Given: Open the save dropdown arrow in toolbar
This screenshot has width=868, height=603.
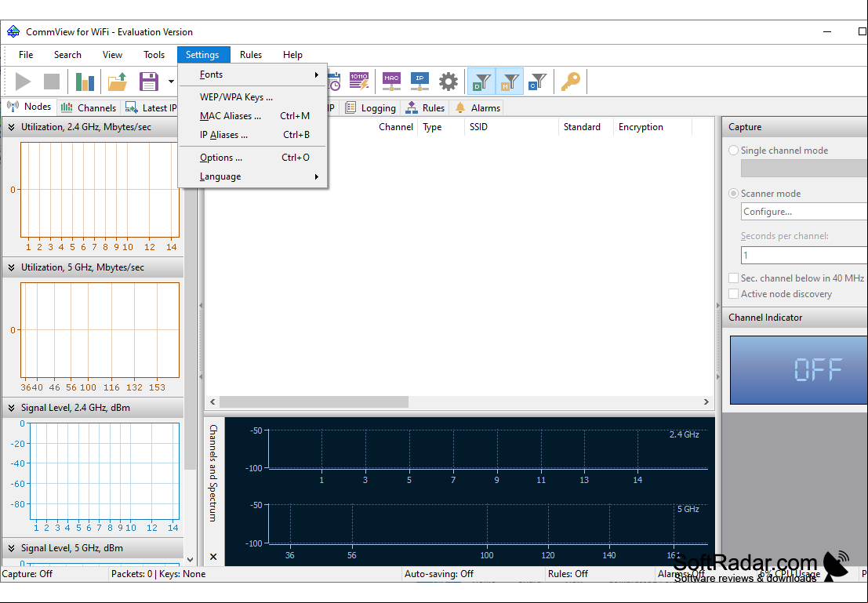Looking at the screenshot, I should click(x=171, y=82).
